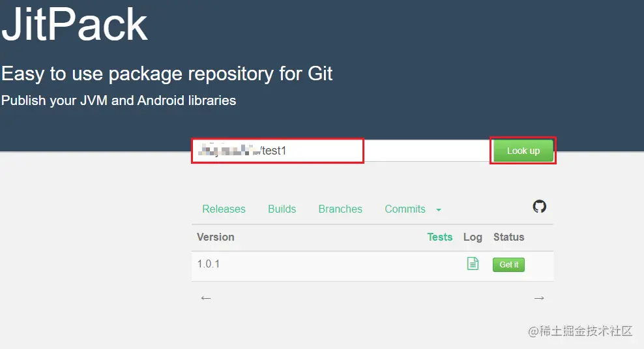Click the tagline about package repository for Git
Screen dimensions: 644x349
click(167, 74)
